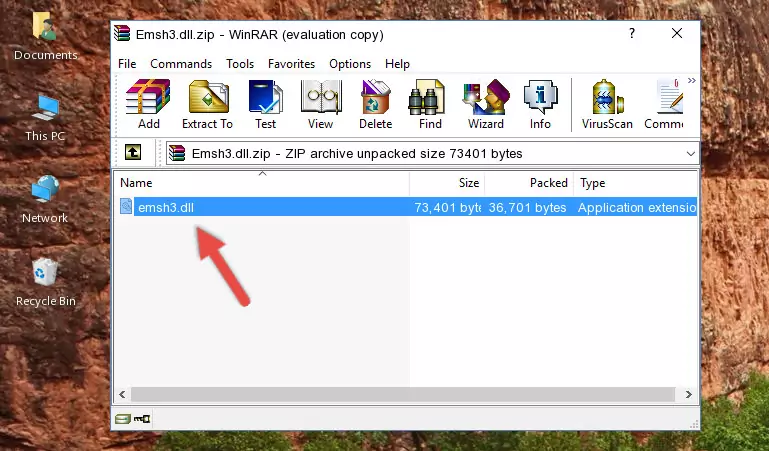Click the Add toolbar icon
Image resolution: width=769 pixels, height=451 pixels.
[148, 104]
